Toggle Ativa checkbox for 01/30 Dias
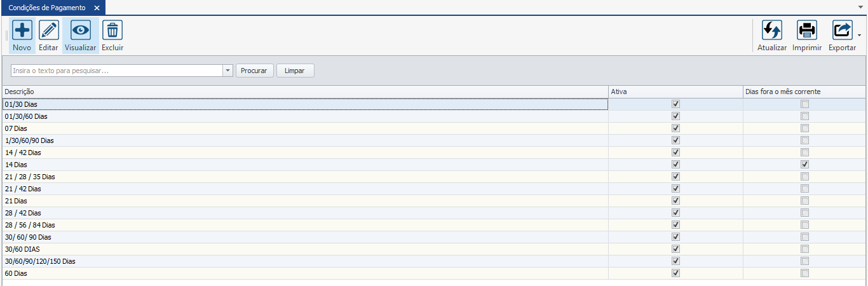This screenshot has height=286, width=868. point(675,104)
